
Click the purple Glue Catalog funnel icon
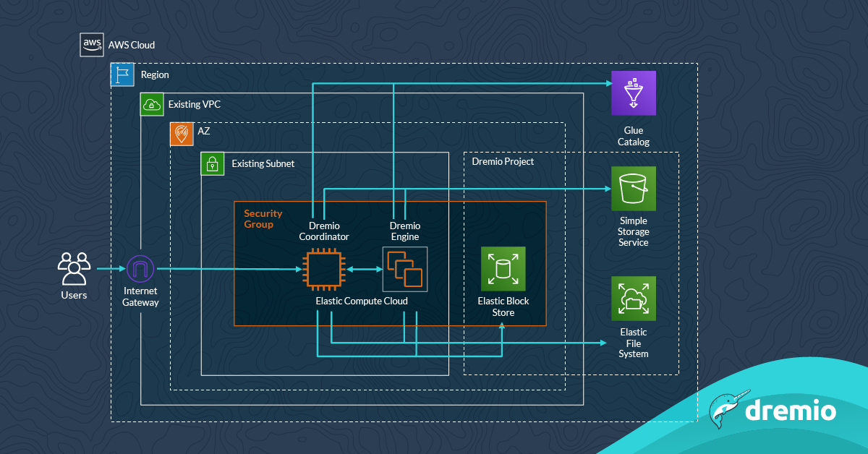(x=633, y=93)
